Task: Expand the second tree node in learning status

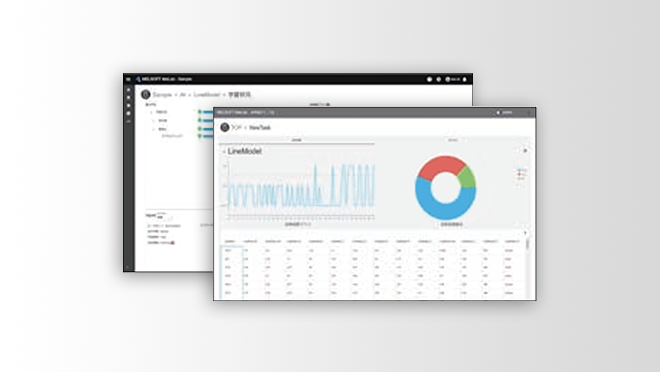Action: click(154, 121)
